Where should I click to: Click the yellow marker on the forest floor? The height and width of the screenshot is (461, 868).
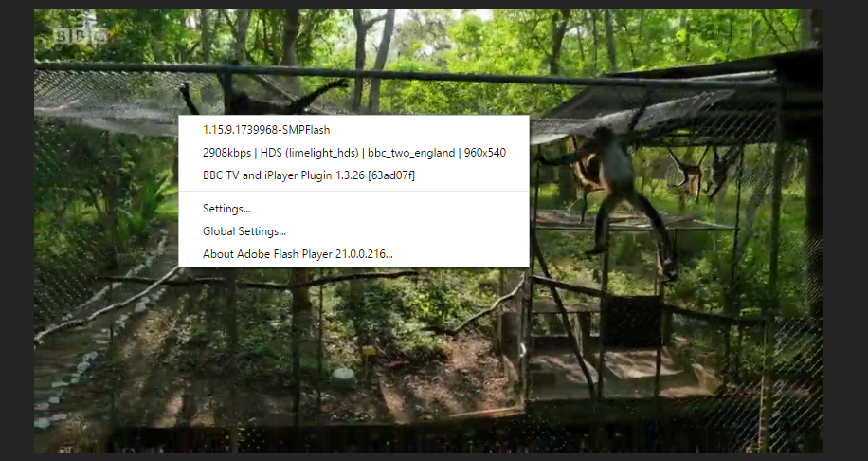coord(369,351)
